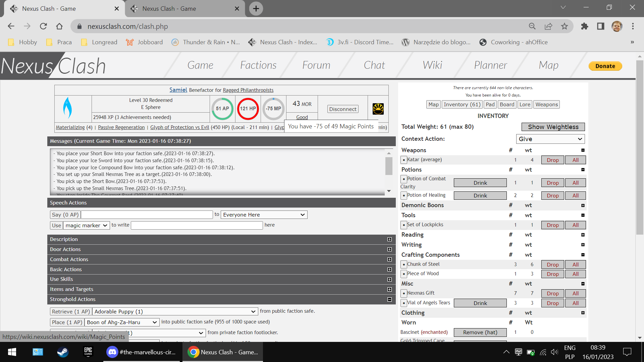Expand the Description panel
Viewport: 644px width, 362px height.
389,239
